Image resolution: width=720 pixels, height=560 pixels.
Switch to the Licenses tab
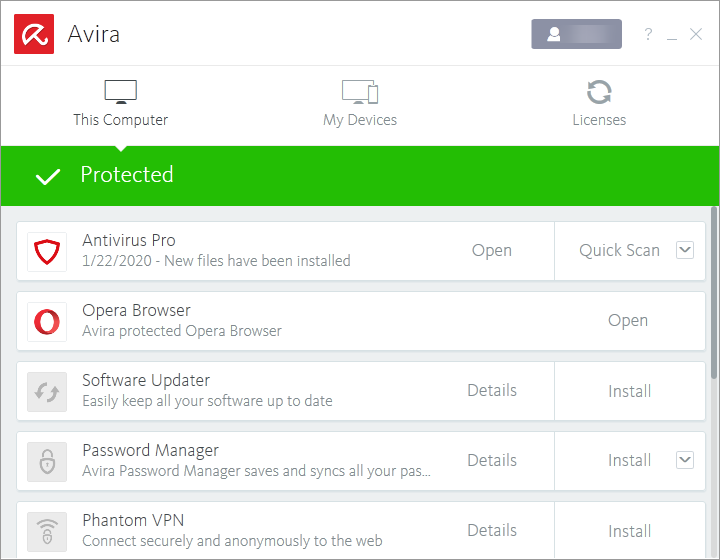(599, 104)
